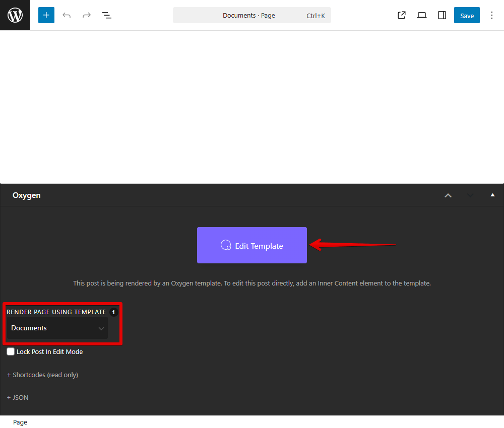The image size is (504, 428).
Task: Click the info icon beside template label
Action: [113, 312]
